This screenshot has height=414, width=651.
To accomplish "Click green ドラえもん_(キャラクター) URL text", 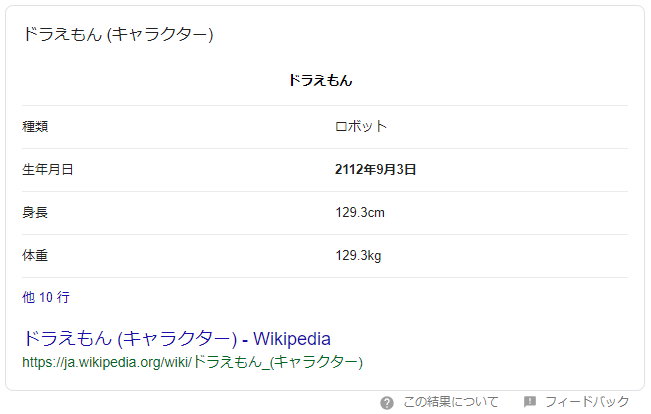I will pyautogui.click(x=277, y=361).
